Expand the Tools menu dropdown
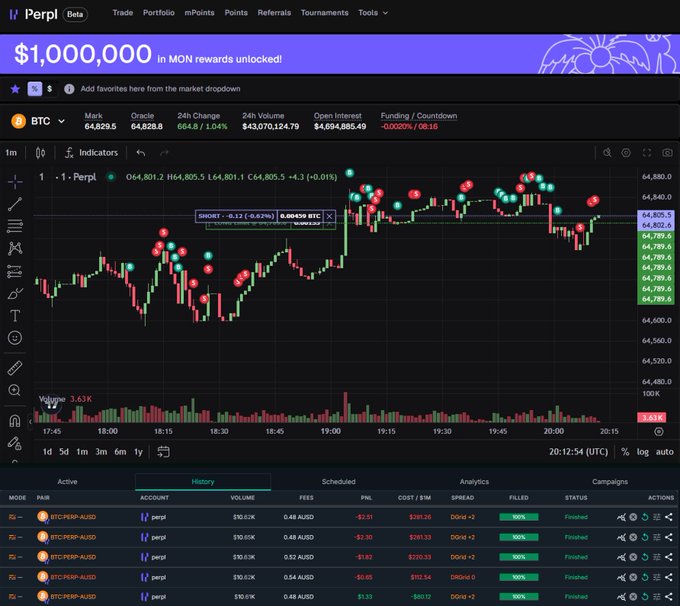The height and width of the screenshot is (606, 680). 373,13
